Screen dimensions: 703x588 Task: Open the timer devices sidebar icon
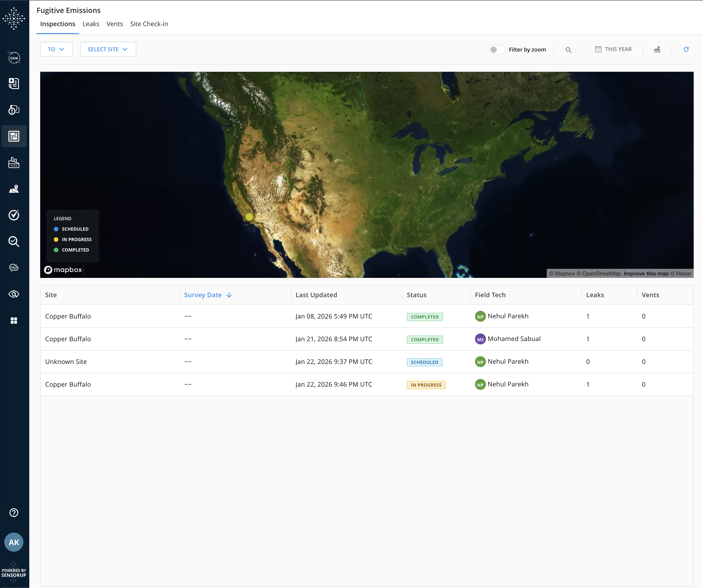pos(14,110)
